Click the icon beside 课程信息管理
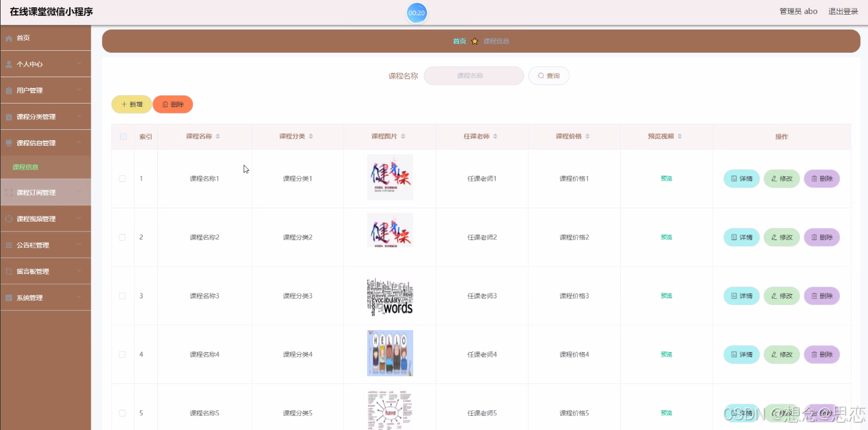This screenshot has width=868, height=430. pyautogui.click(x=9, y=143)
